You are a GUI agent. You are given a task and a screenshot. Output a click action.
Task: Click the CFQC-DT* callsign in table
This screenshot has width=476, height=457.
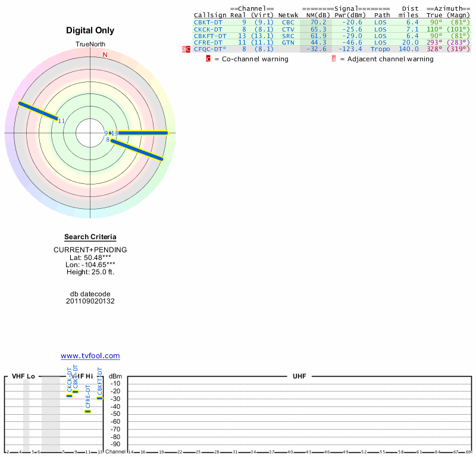210,49
